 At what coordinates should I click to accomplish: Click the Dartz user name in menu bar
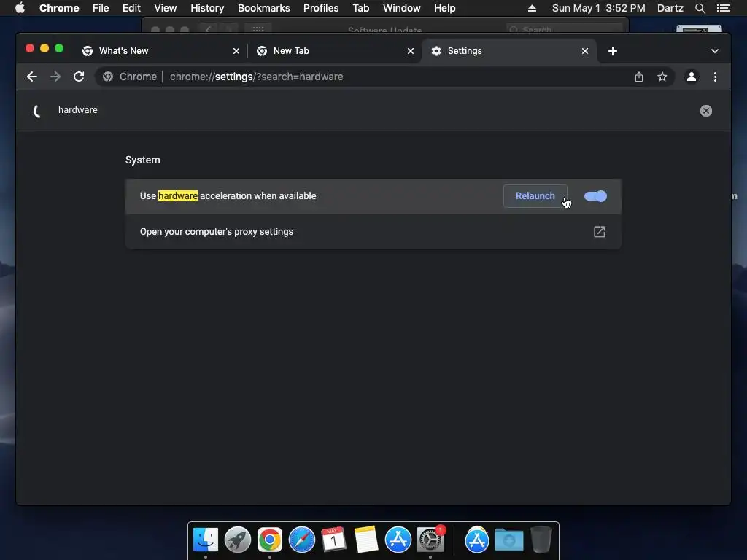[670, 8]
